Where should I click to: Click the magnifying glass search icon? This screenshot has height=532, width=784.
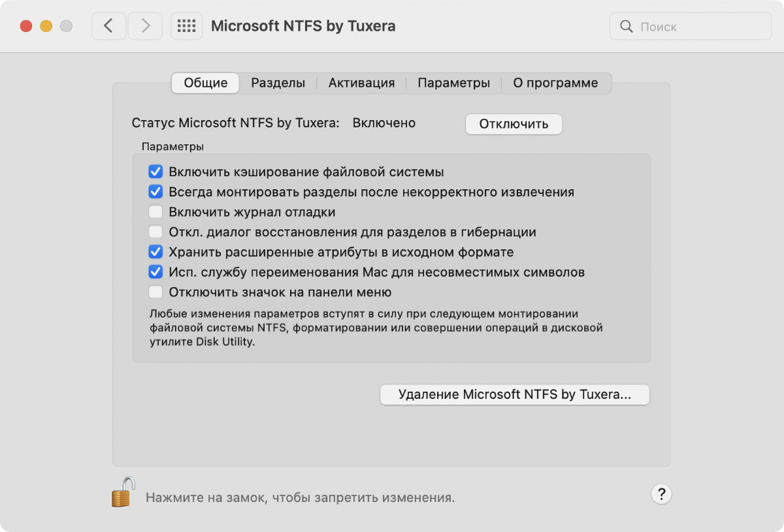tap(627, 27)
